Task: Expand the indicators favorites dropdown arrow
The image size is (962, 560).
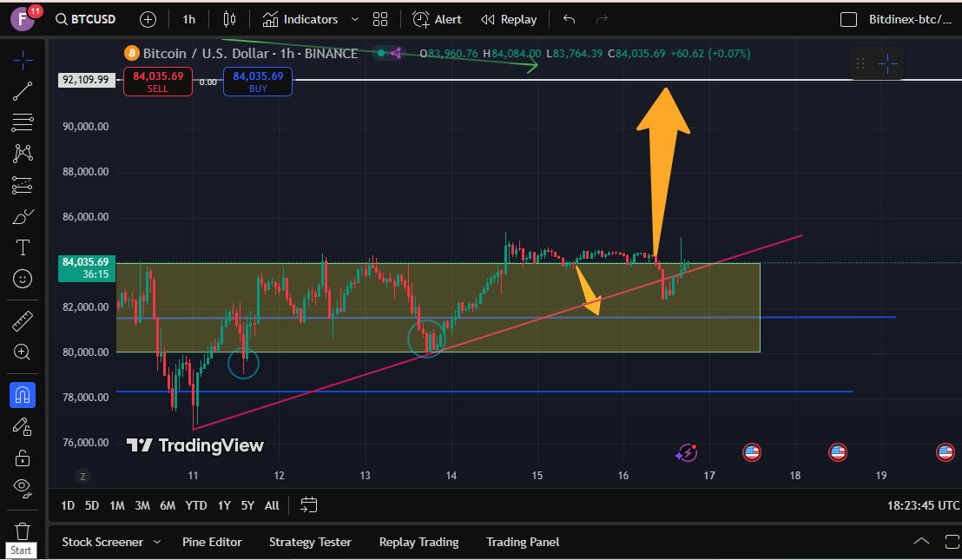Action: [x=354, y=20]
